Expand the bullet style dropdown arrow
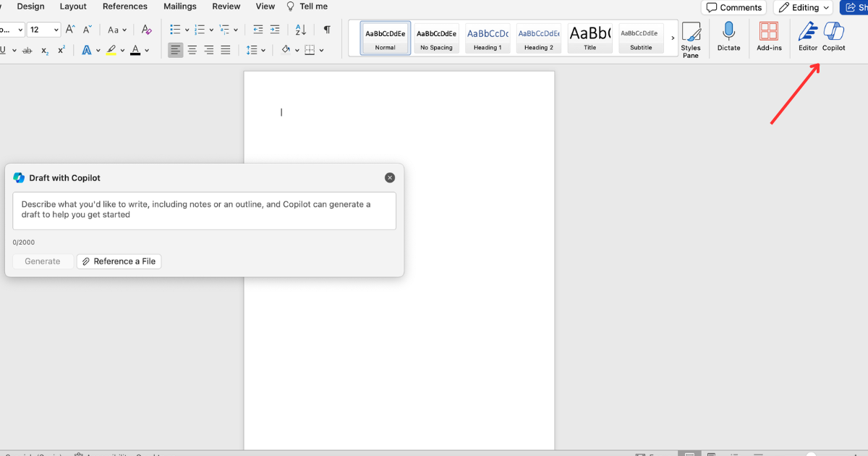Viewport: 868px width, 456px height. pyautogui.click(x=187, y=30)
